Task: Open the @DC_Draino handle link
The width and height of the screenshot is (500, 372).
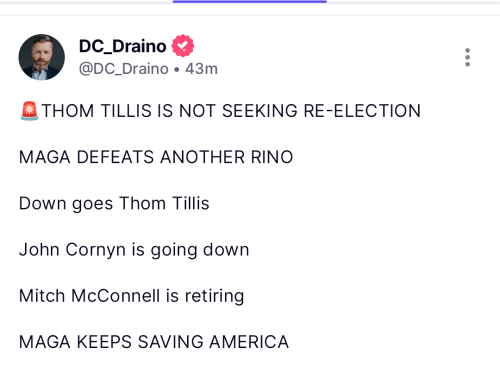Action: [x=124, y=69]
